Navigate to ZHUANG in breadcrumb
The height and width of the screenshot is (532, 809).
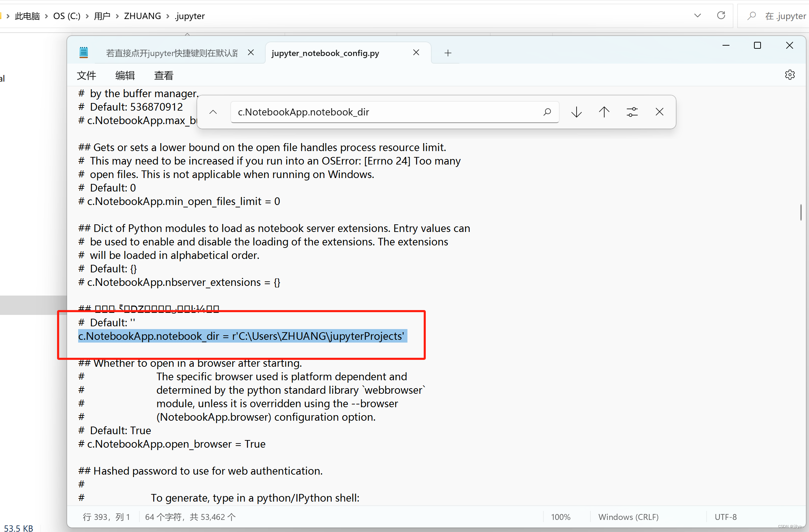point(143,16)
